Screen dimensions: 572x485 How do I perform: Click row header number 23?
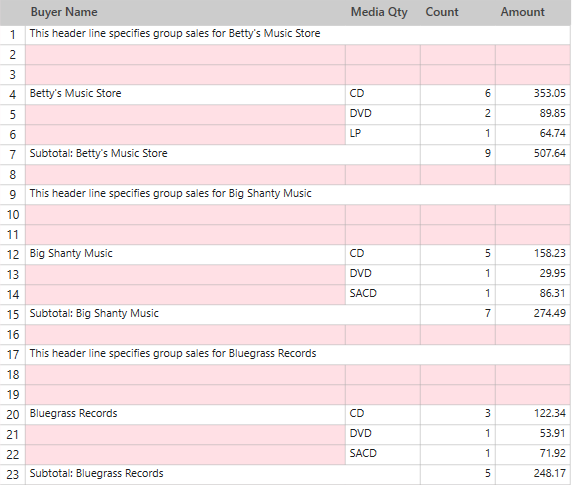coord(13,474)
